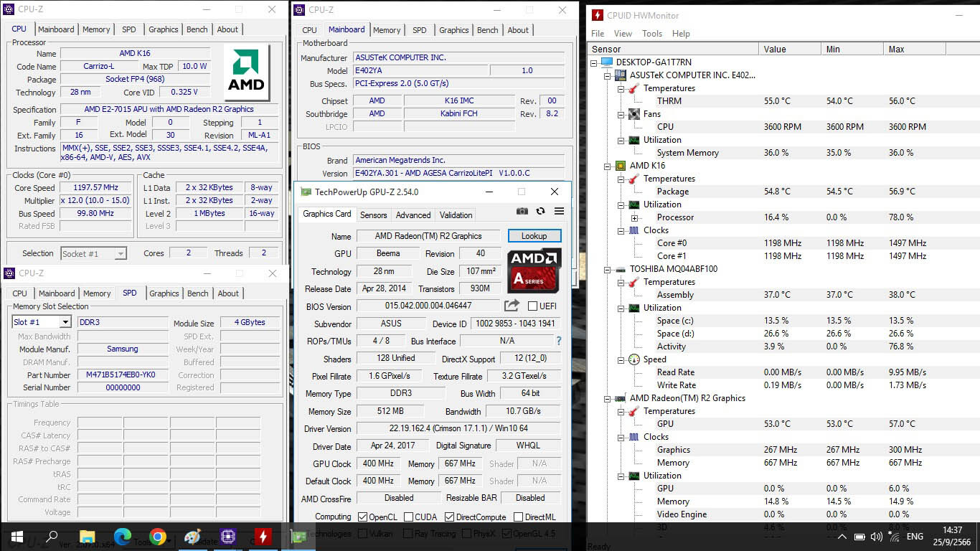Click the Bus Interface question mark icon
This screenshot has width=980, height=551.
(x=559, y=341)
